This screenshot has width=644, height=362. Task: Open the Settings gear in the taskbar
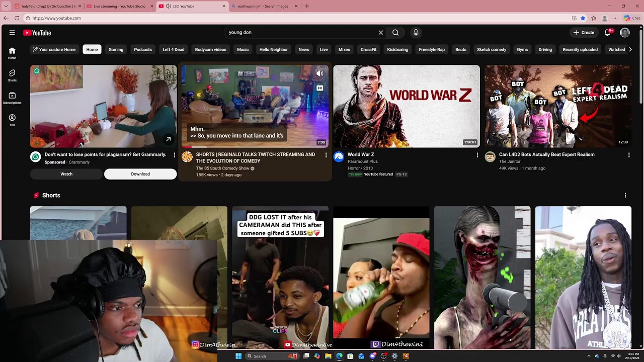394,356
